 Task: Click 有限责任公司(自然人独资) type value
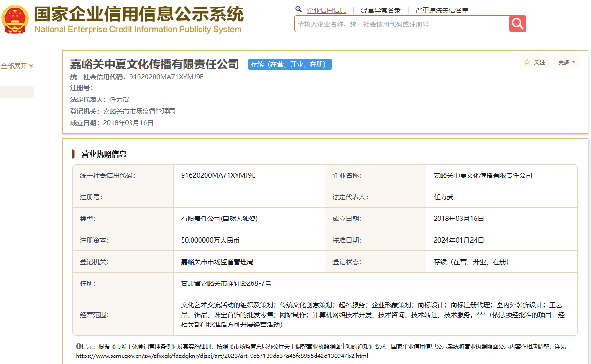(219, 219)
